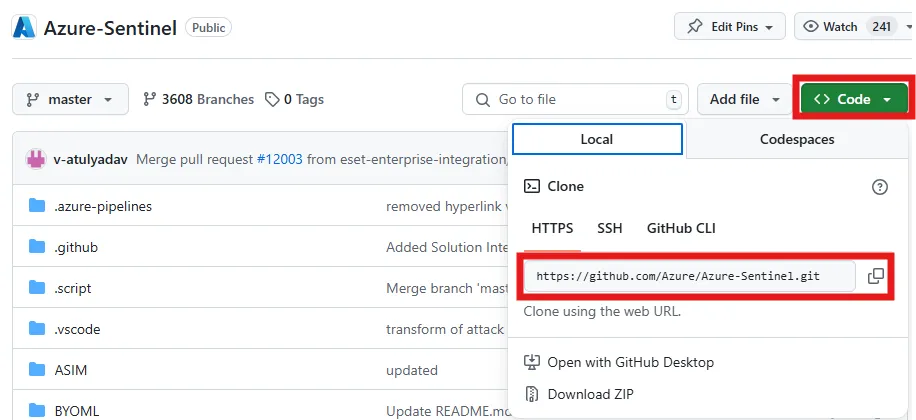Open commit message 'Added Solution Inte'
Viewport: 916px width, 420px height.
point(447,247)
